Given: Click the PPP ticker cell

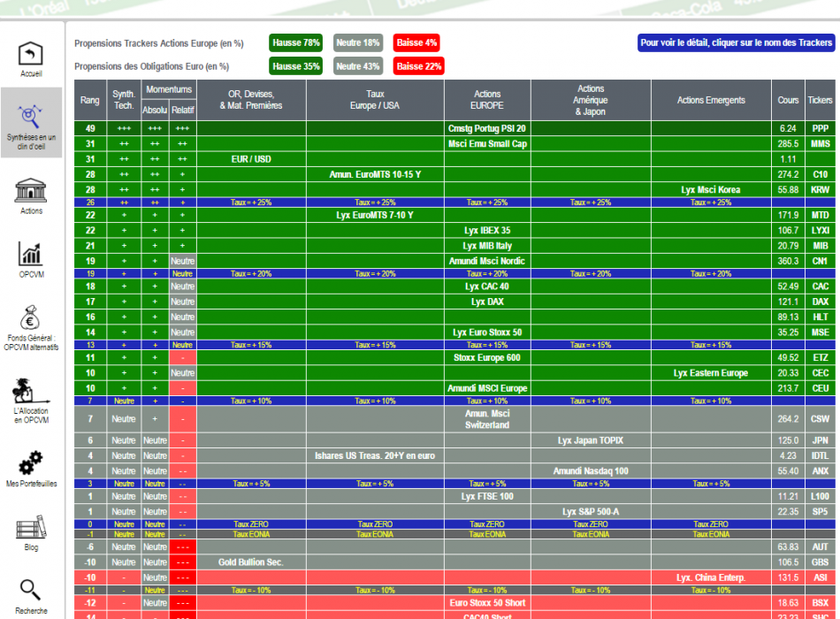Looking at the screenshot, I should [x=821, y=128].
